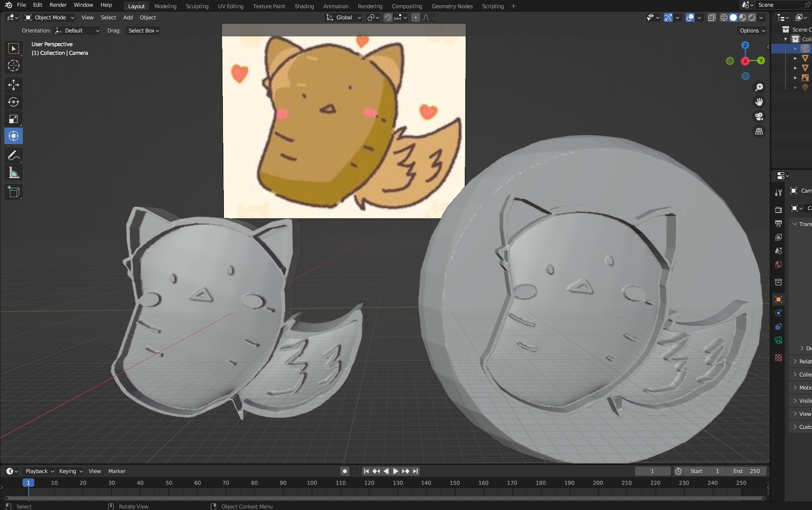This screenshot has height=510, width=812.
Task: Open the File menu
Action: [x=21, y=5]
